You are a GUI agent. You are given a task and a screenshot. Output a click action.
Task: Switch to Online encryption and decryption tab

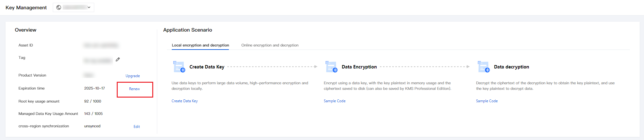[270, 45]
